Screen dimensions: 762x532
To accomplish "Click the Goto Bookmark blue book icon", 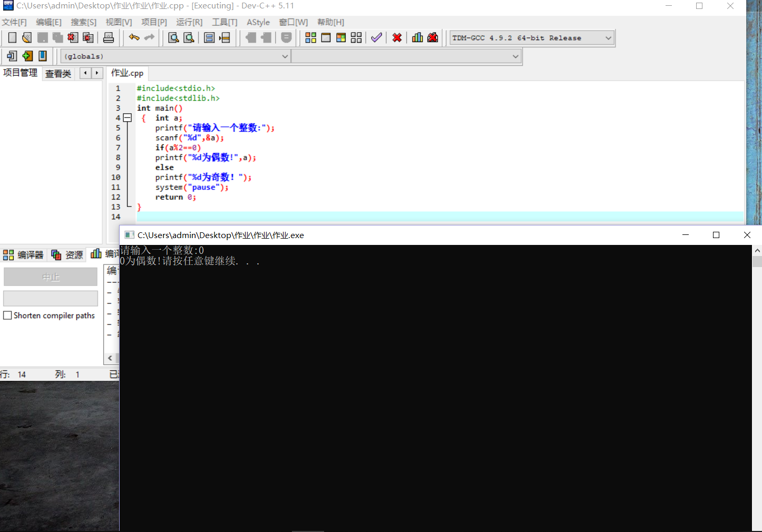I will pos(43,56).
